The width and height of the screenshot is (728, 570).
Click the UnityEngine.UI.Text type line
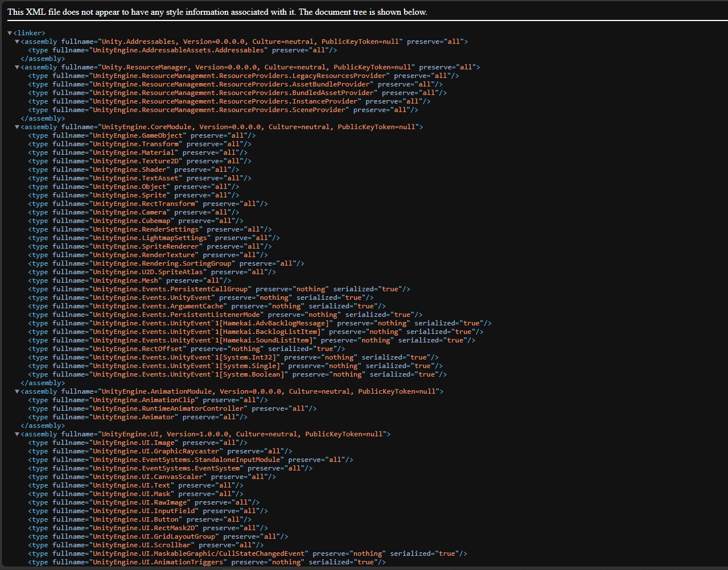(x=136, y=485)
